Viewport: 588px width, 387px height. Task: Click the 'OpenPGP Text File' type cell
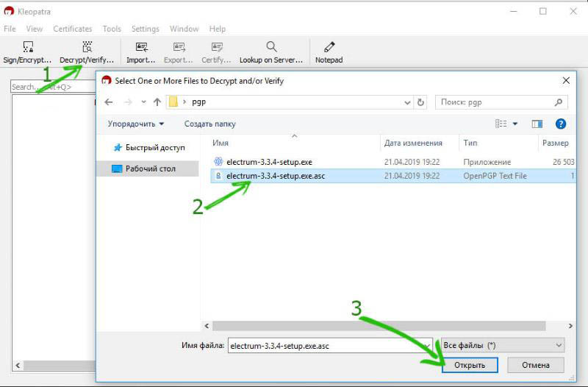pyautogui.click(x=495, y=176)
